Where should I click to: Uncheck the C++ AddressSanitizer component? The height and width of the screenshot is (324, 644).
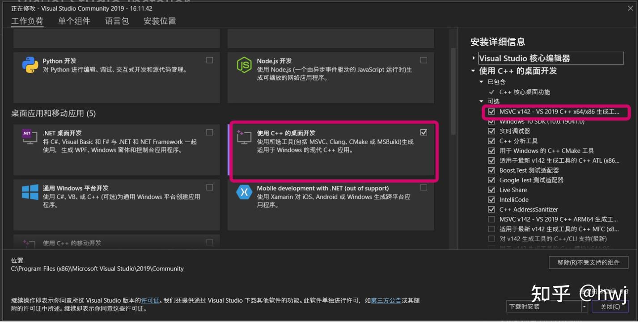pos(491,210)
